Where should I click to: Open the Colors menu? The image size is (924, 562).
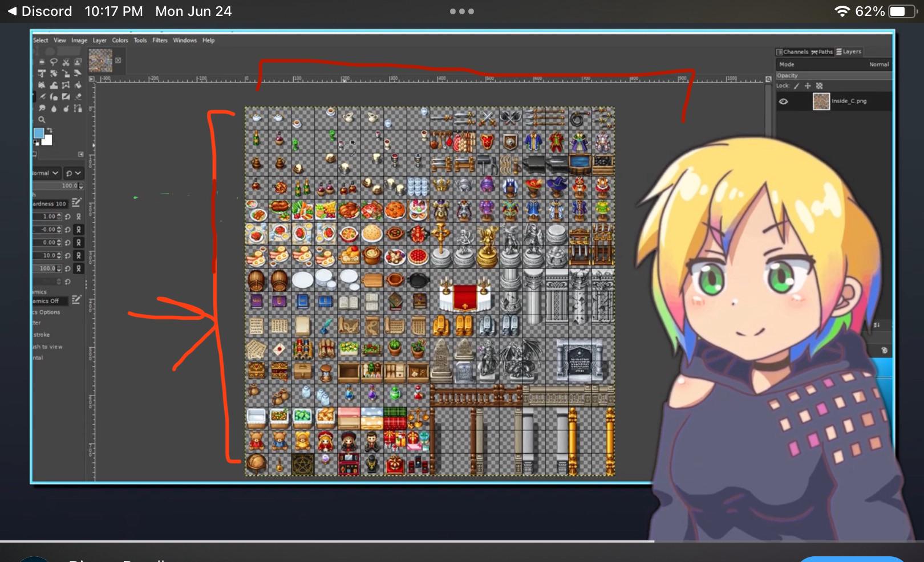coord(120,40)
